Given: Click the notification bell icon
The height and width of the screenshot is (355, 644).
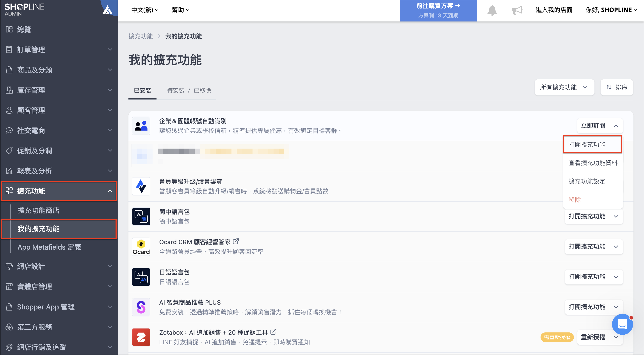Looking at the screenshot, I should [x=492, y=10].
